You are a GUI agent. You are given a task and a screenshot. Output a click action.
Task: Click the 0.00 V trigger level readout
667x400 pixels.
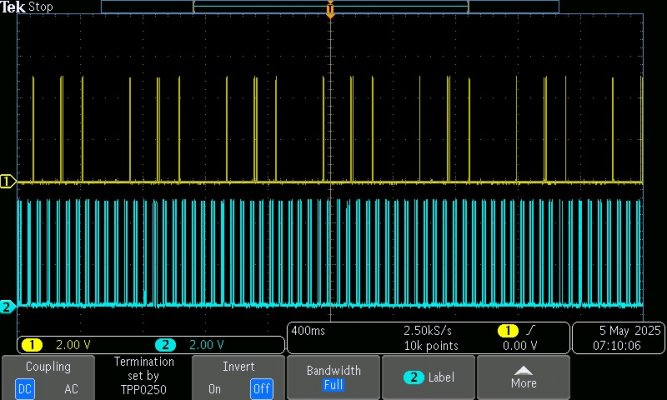(519, 346)
